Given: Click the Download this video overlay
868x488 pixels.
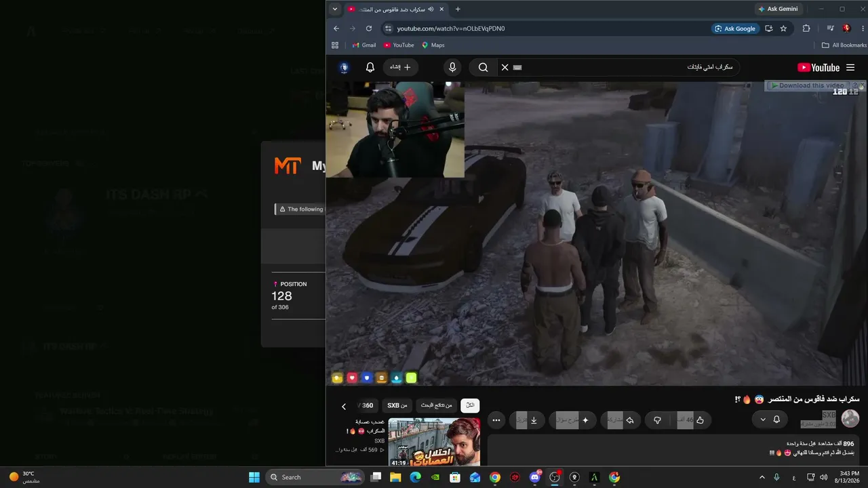Looking at the screenshot, I should (x=812, y=85).
